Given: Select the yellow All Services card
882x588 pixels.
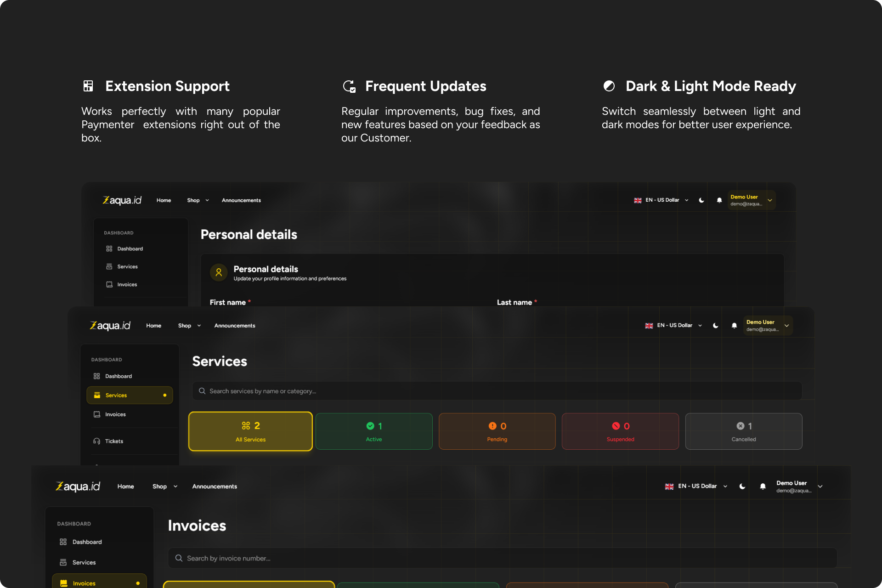Looking at the screenshot, I should pyautogui.click(x=250, y=431).
